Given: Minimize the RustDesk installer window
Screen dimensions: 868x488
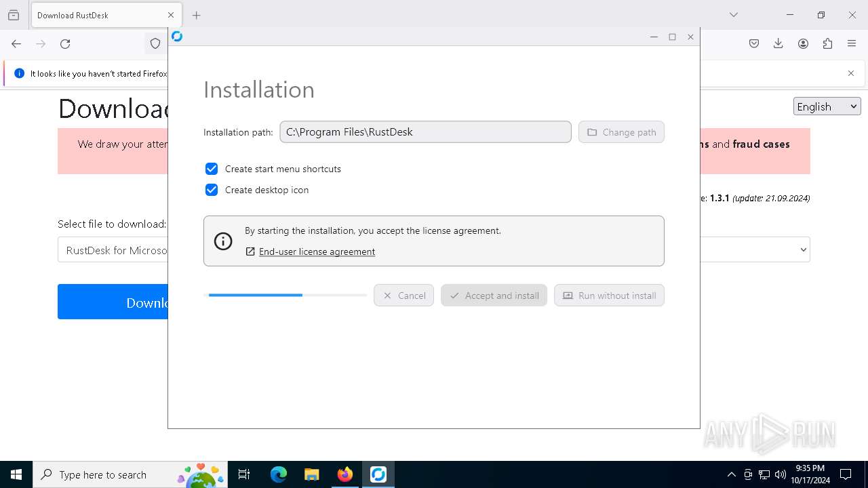Looking at the screenshot, I should tap(654, 37).
